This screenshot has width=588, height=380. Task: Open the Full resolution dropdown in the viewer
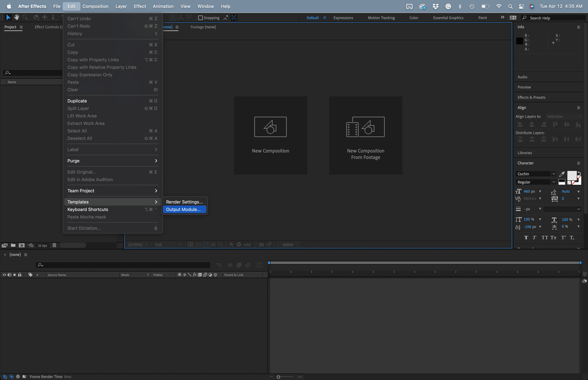tap(168, 245)
